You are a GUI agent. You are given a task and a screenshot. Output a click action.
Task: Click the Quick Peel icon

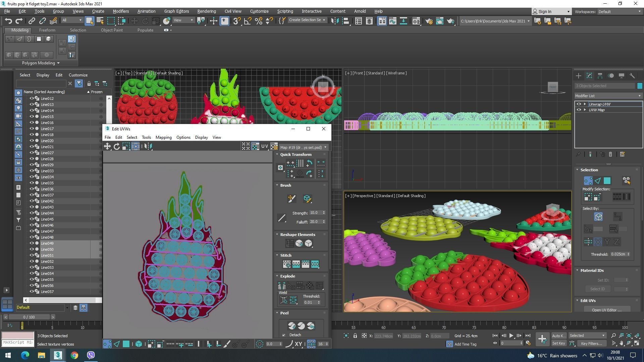(291, 326)
